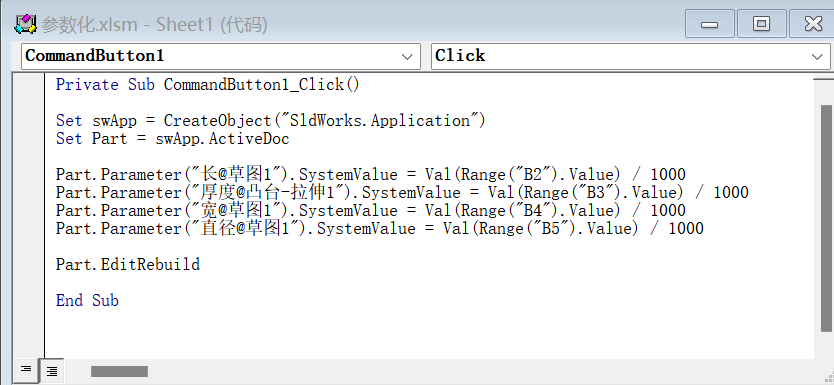
Task: Click the 长@草图1 parameter line
Action: tap(371, 174)
